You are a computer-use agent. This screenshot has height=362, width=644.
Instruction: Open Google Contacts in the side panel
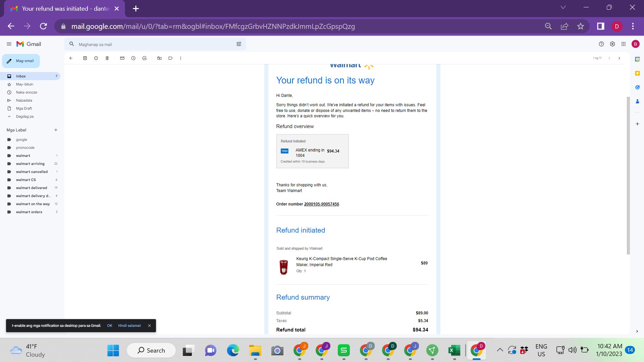point(637,101)
